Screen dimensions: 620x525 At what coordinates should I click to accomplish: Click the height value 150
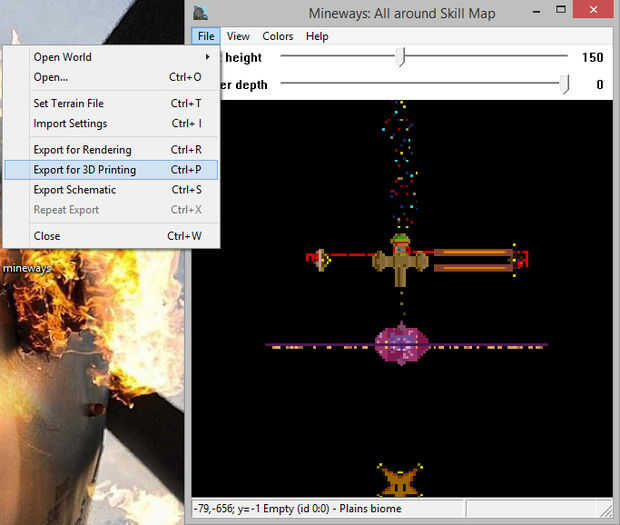click(x=592, y=57)
